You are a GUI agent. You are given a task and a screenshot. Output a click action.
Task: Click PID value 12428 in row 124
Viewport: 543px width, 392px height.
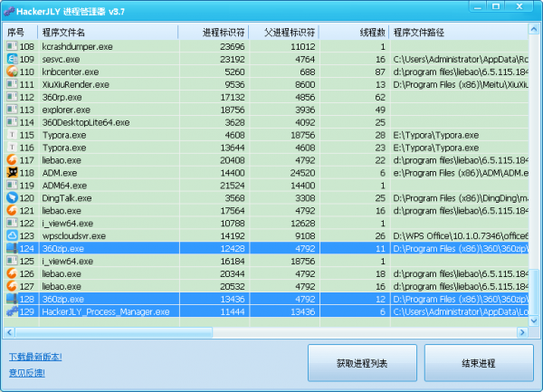pyautogui.click(x=233, y=248)
